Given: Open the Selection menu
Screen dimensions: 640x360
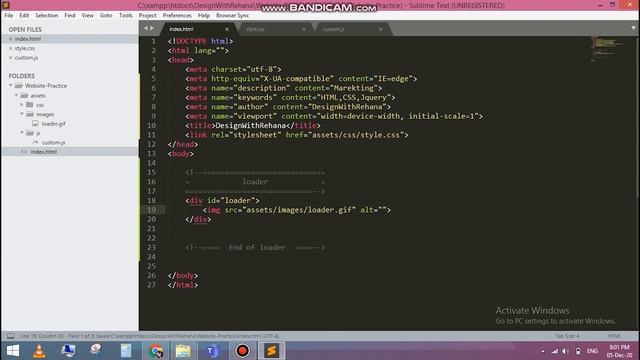Looking at the screenshot, I should click(x=46, y=15).
